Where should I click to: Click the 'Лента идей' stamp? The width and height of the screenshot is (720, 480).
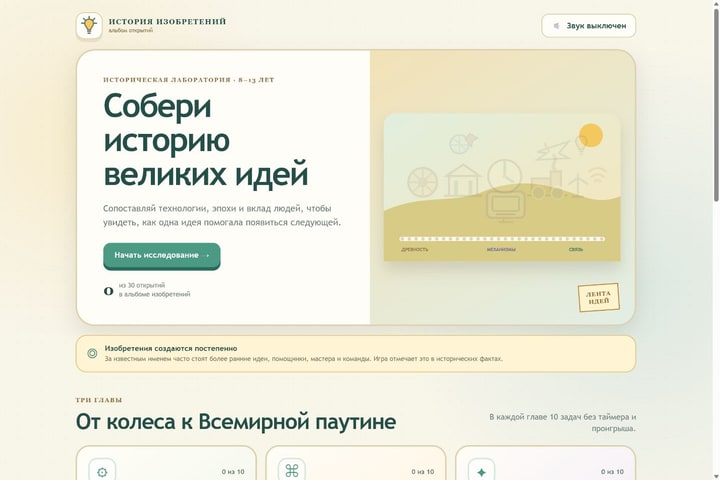click(x=599, y=297)
